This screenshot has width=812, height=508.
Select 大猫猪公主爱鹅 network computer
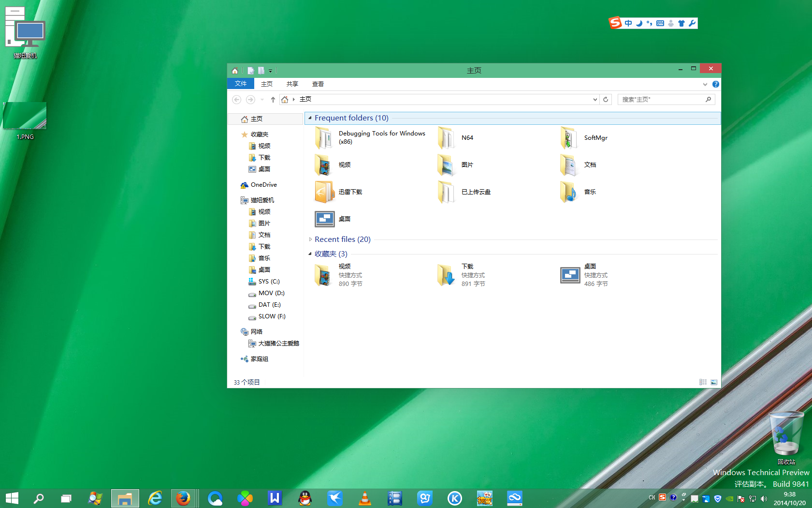[274, 344]
